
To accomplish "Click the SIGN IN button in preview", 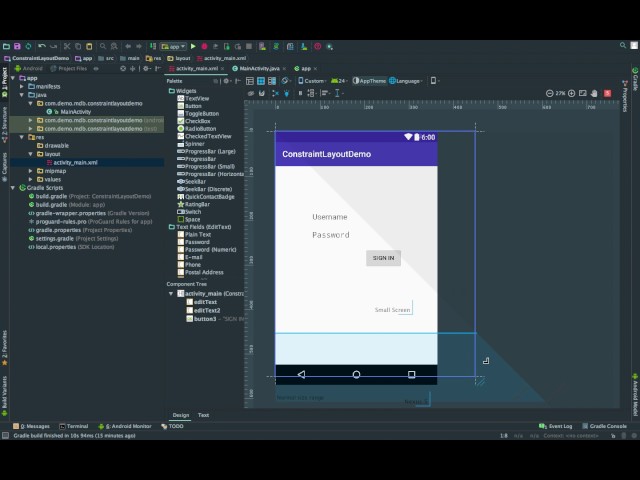I will point(383,258).
